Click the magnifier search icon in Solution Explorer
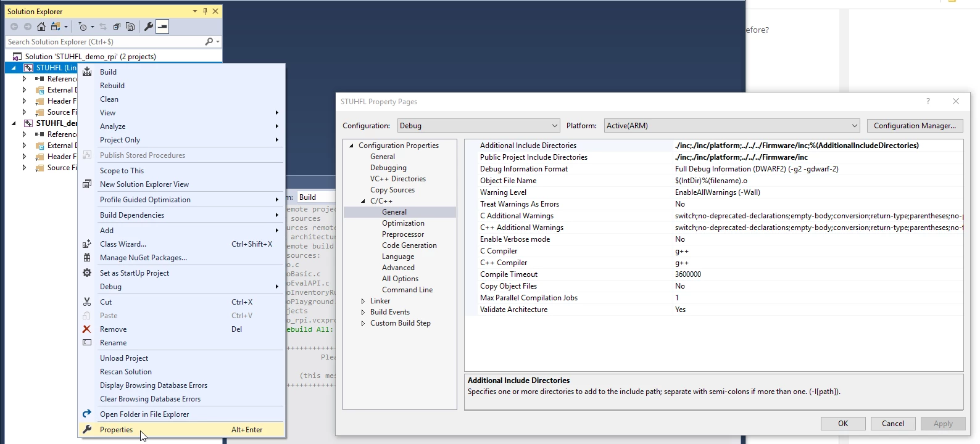Screen dimensions: 980x444 [x=209, y=42]
